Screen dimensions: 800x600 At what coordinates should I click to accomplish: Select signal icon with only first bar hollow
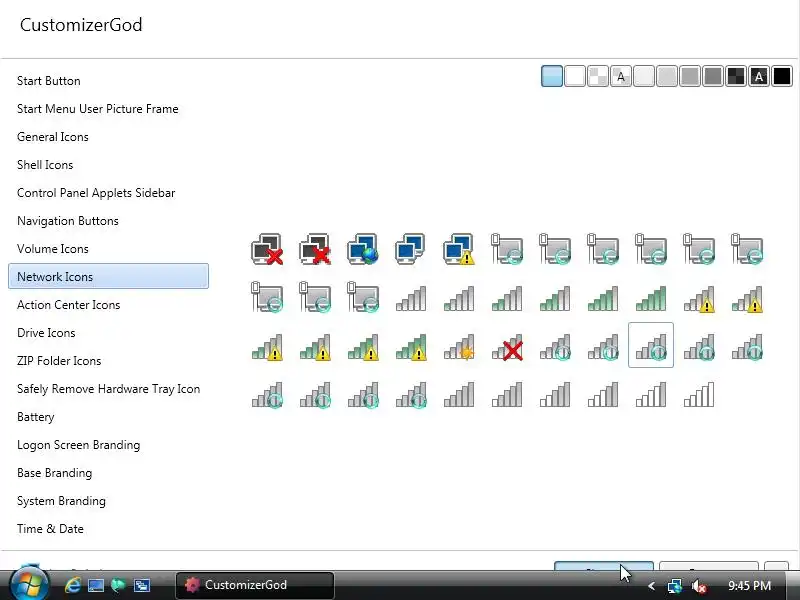coord(507,394)
